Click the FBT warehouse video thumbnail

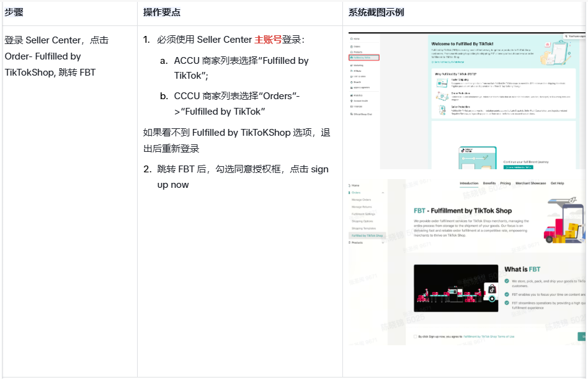point(457,288)
